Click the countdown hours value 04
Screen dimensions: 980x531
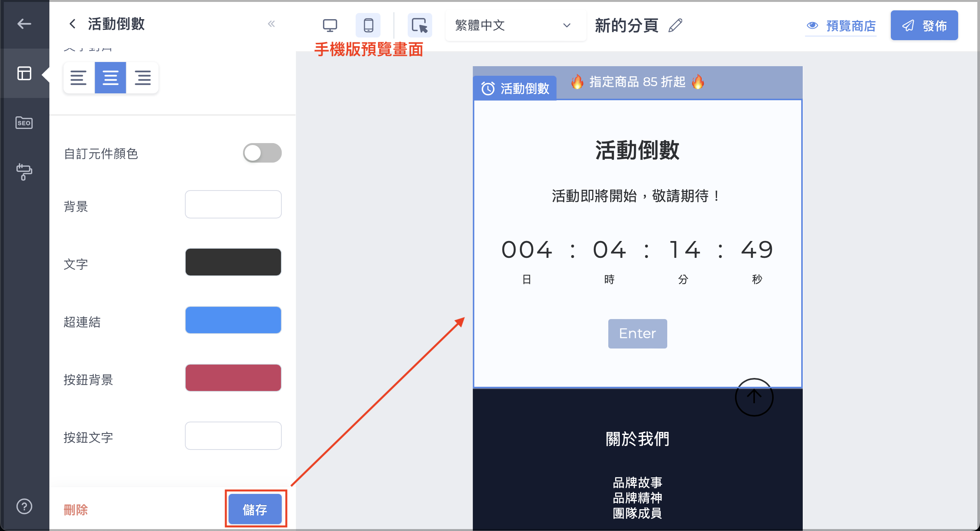(609, 250)
